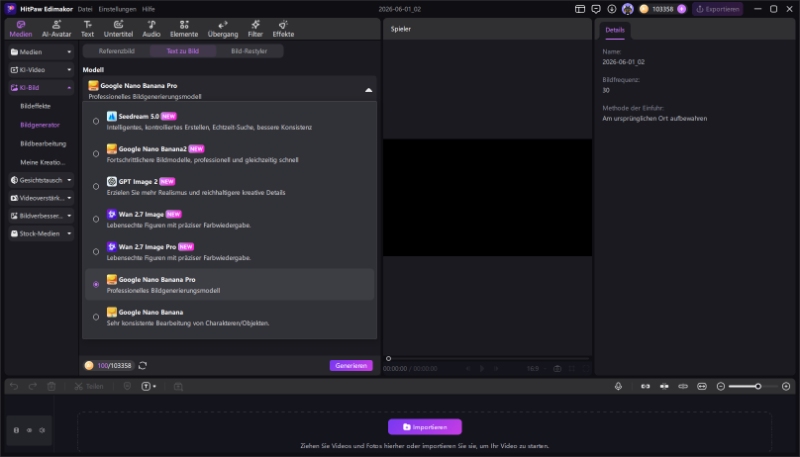Select the Wan 2.7 Image radio option
The image size is (800, 457).
point(96,219)
